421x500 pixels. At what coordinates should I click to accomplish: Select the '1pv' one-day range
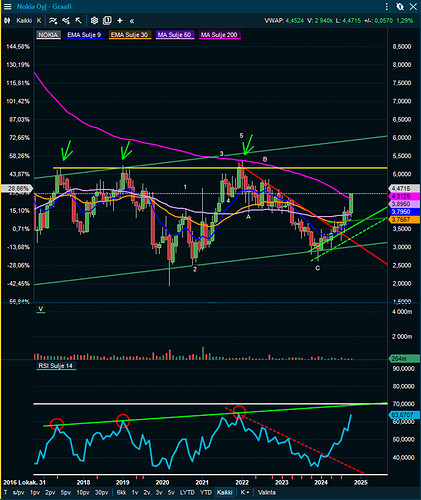pyautogui.click(x=35, y=492)
